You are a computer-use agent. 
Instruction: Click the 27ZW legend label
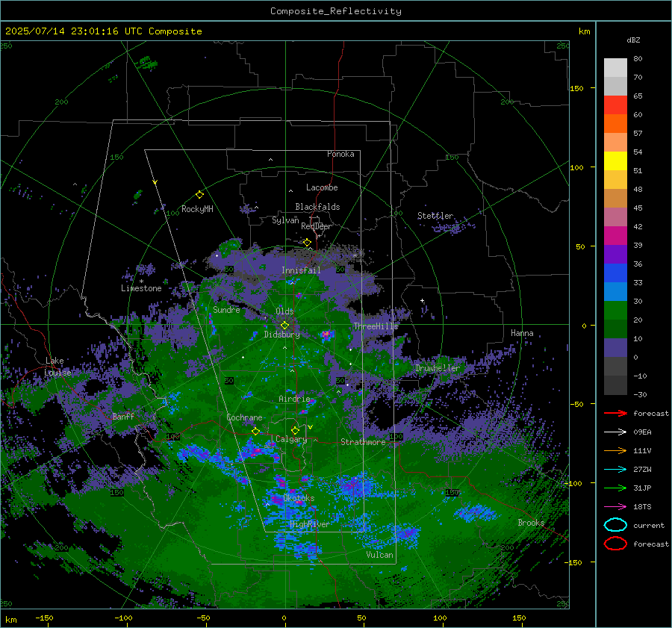[642, 470]
